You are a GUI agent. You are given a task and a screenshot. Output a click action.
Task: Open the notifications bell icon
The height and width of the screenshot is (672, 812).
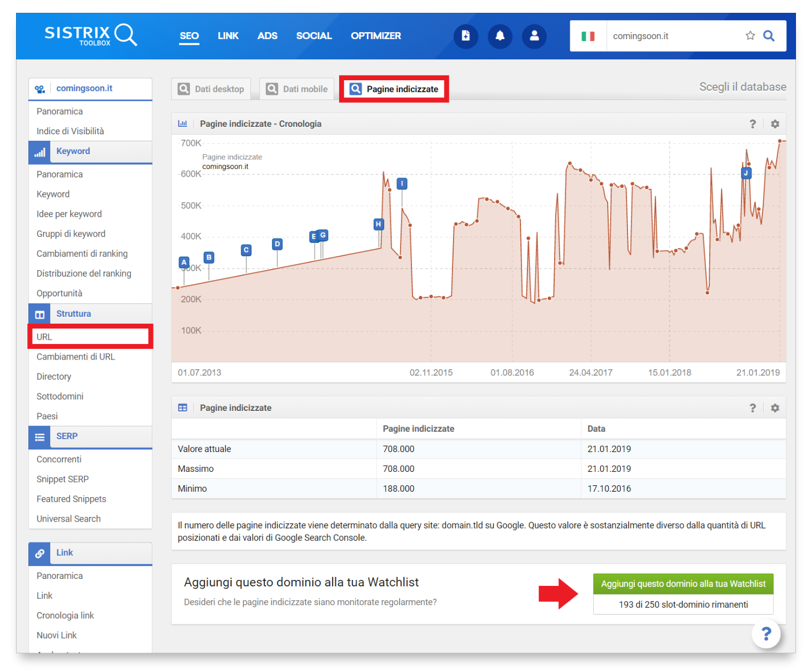(x=500, y=36)
